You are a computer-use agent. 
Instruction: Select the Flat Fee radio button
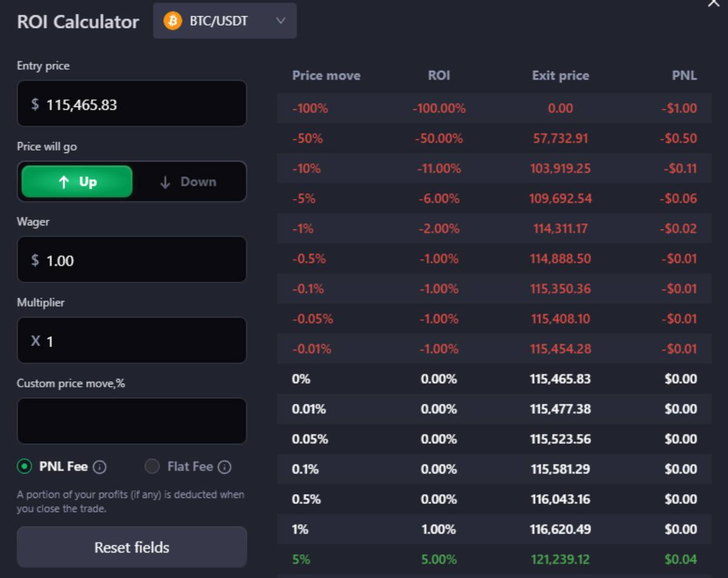pyautogui.click(x=152, y=466)
